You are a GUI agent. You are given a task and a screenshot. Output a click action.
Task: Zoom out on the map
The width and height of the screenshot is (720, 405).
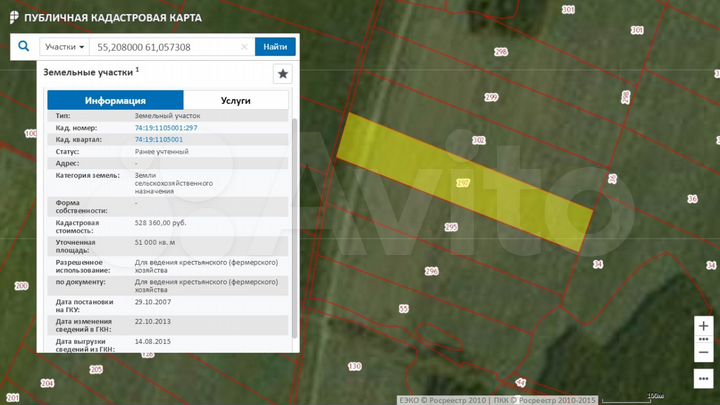[704, 353]
